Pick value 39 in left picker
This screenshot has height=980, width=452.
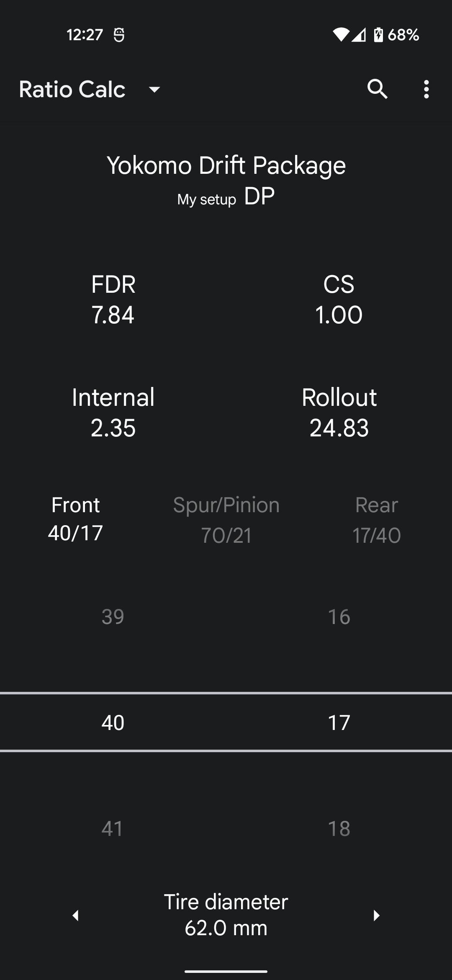point(113,616)
